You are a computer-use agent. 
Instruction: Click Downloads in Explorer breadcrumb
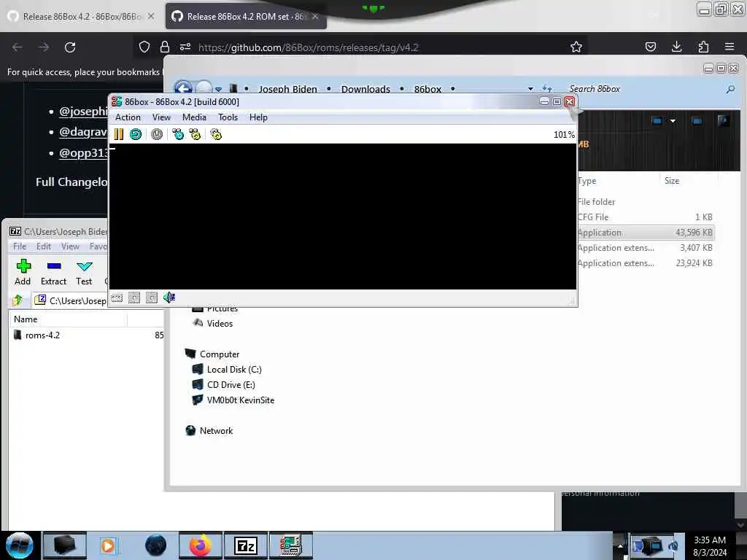click(x=365, y=89)
